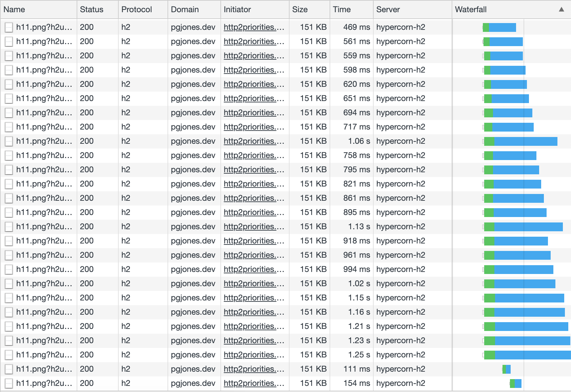Open the initiator link for the 561 ms request

[x=254, y=41]
